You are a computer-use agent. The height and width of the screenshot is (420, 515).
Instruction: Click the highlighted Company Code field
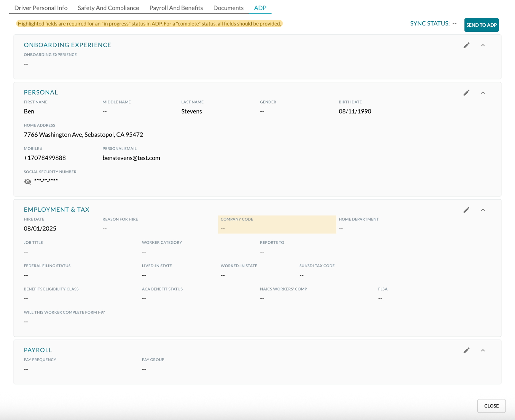point(277,224)
